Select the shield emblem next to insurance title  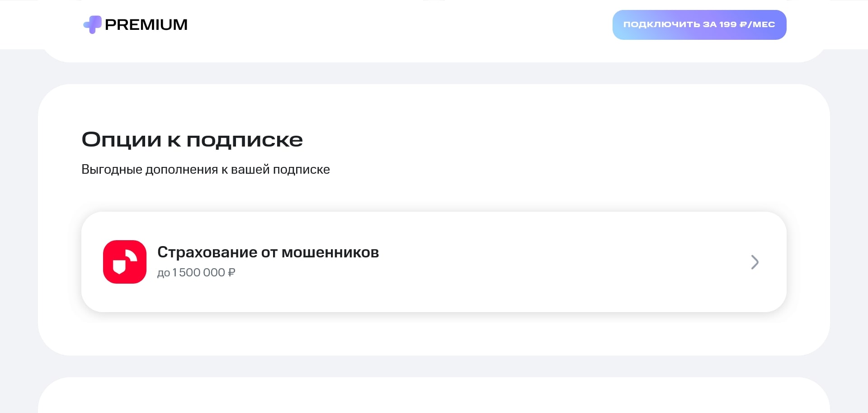[x=124, y=261]
